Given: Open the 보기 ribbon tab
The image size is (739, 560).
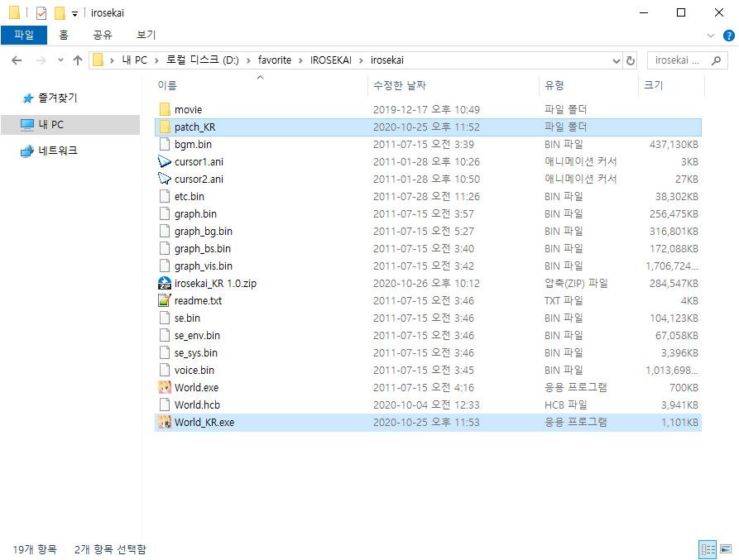Looking at the screenshot, I should 146,35.
